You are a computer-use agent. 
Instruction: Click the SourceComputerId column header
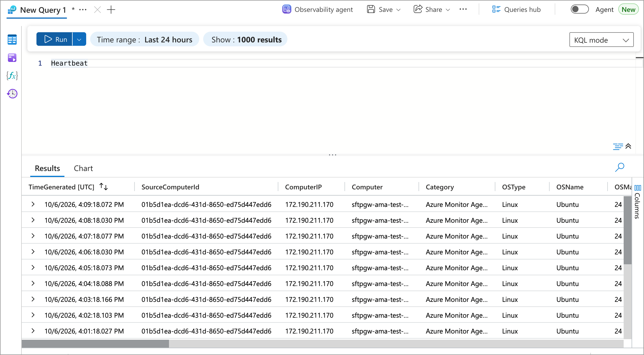pos(170,187)
